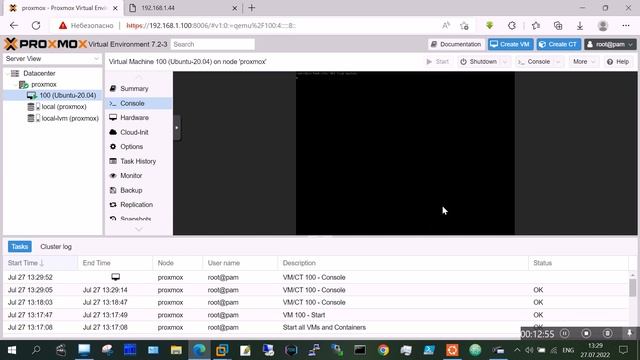Screen dimensions: 640x360
Task: Open the browser Downloads icon
Action: click(x=580, y=25)
